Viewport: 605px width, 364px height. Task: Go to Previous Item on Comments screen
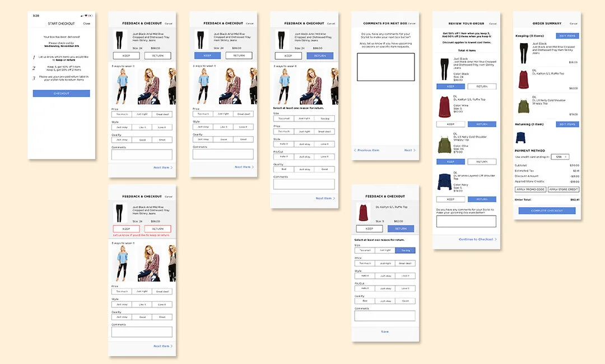tap(366, 150)
